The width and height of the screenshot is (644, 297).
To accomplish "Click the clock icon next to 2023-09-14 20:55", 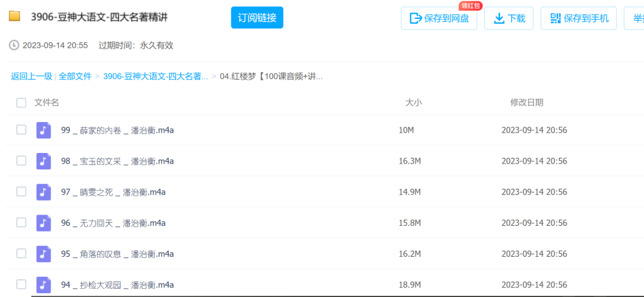I will coord(14,45).
